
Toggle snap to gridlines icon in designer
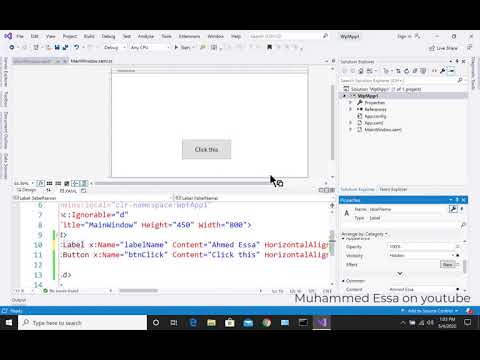click(58, 183)
